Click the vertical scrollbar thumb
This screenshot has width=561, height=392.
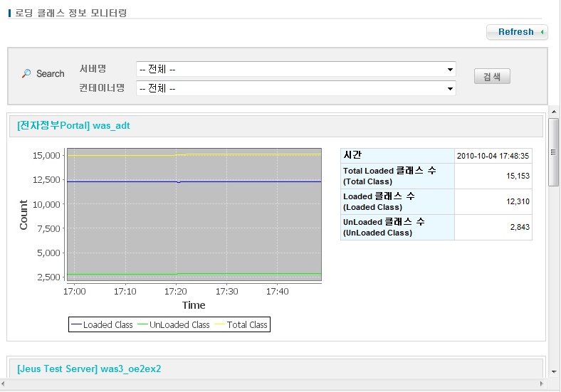(x=554, y=151)
